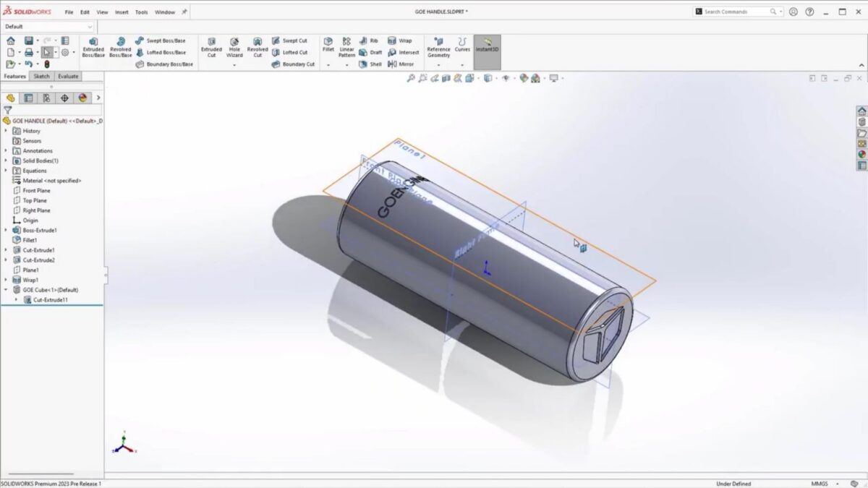The height and width of the screenshot is (488, 868).
Task: Select the Revolved Cut tool
Action: [258, 47]
